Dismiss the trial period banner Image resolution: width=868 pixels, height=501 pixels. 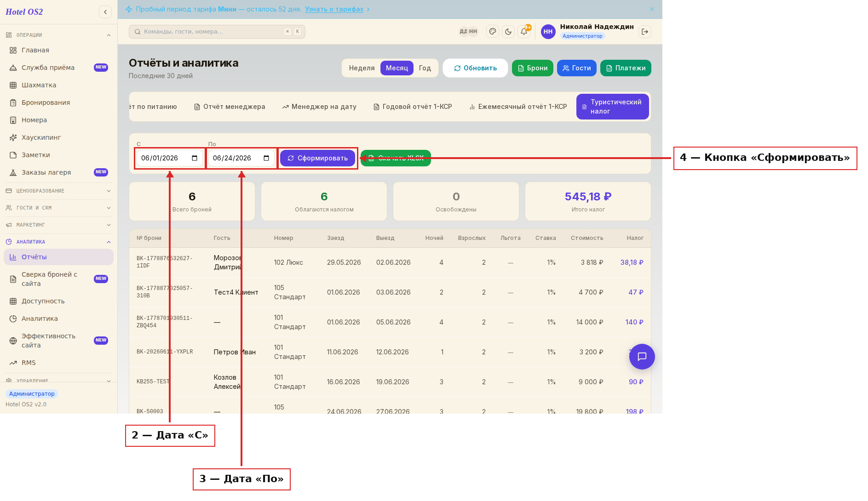pos(652,9)
